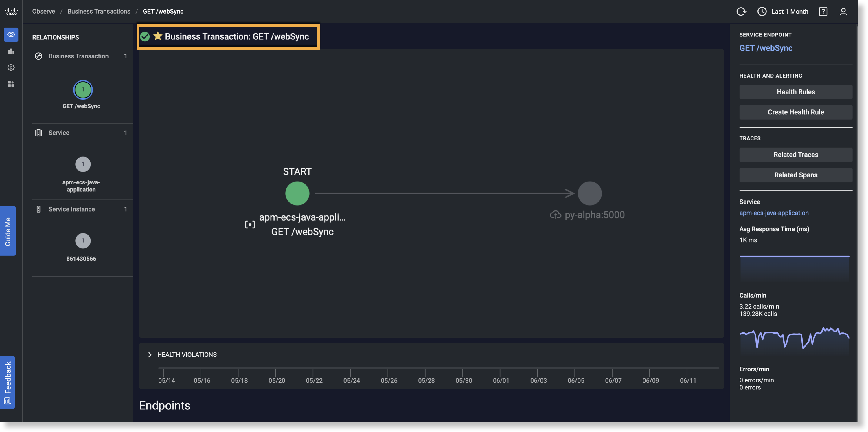Open the Guide Me side tab
The width and height of the screenshot is (868, 432).
(x=8, y=231)
